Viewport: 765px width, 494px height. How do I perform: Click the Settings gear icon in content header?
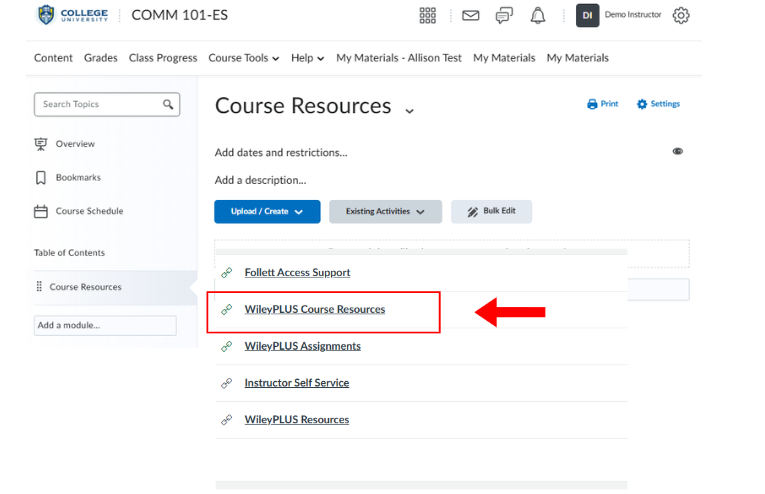pyautogui.click(x=642, y=104)
